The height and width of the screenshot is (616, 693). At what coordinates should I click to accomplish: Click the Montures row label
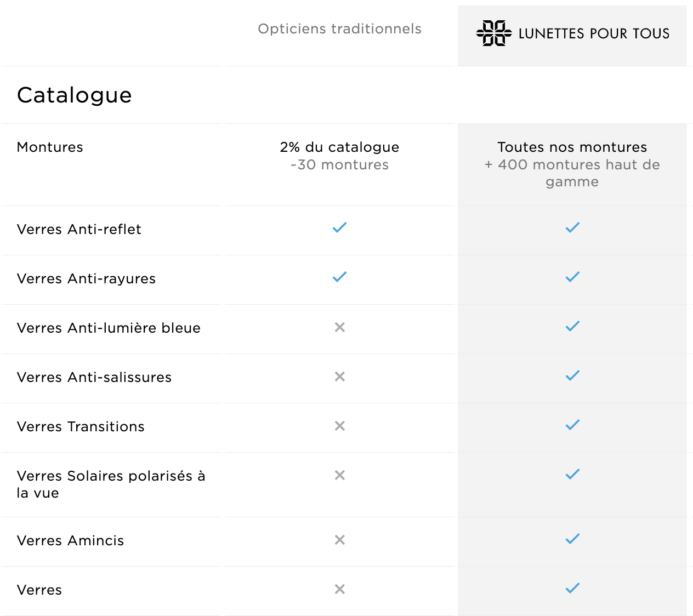[x=50, y=147]
